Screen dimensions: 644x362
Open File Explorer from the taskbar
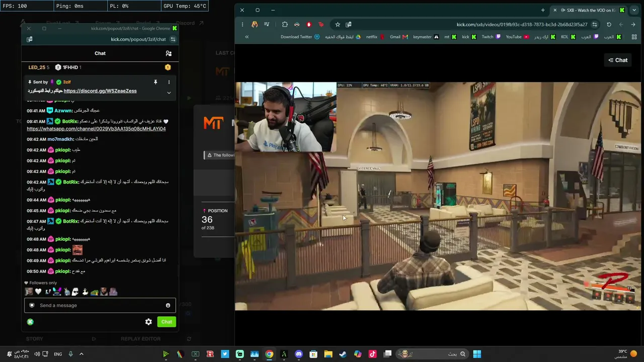[x=328, y=354]
